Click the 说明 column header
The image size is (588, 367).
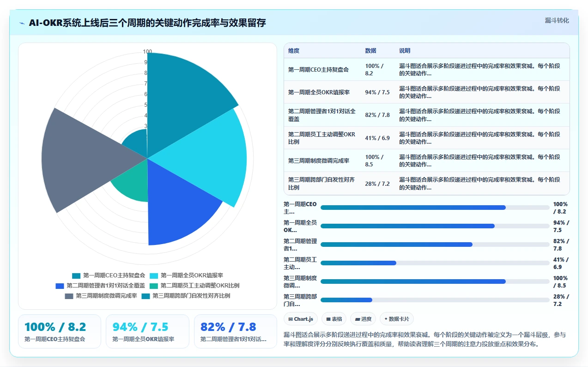coord(405,51)
